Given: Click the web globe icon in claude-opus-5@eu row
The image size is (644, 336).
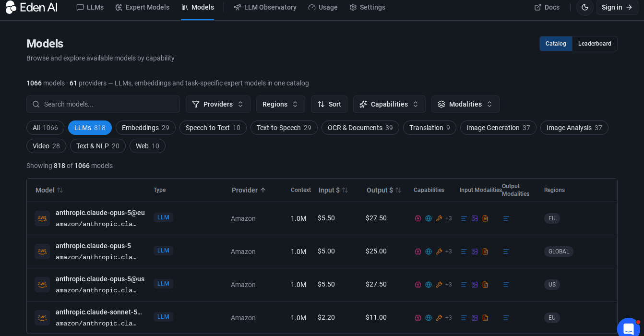Looking at the screenshot, I should point(429,218).
